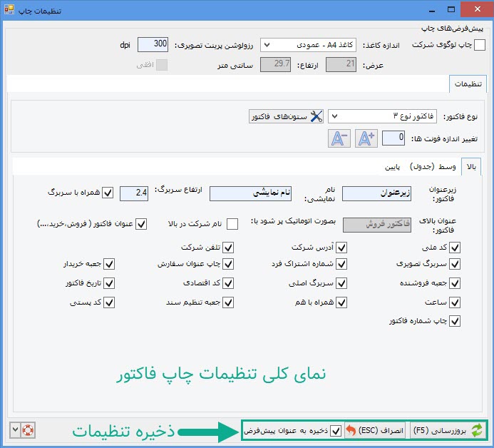Uncheck 'چاپ شماره فاکتور' checkbox
The height and width of the screenshot is (448, 494).
(x=455, y=322)
